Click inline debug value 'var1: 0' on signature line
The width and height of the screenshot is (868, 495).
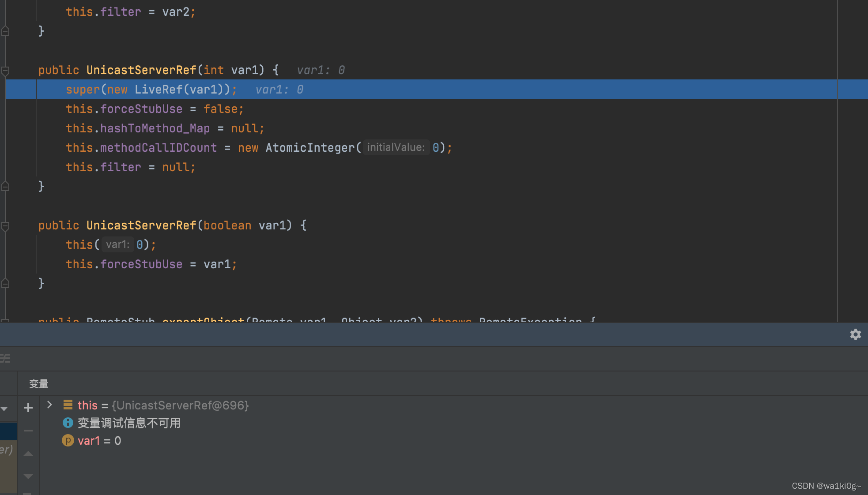pos(321,70)
